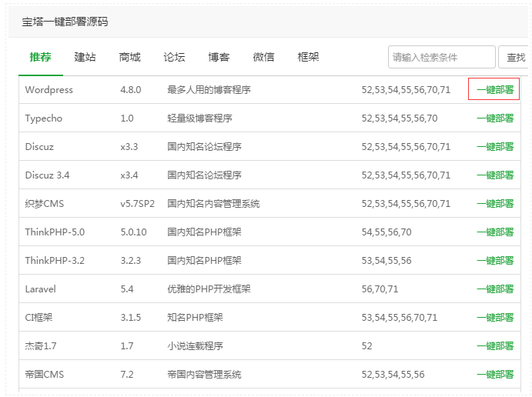Click 一键部署 in the Discuz x3.3 row
This screenshot has width=532, height=397.
(495, 147)
